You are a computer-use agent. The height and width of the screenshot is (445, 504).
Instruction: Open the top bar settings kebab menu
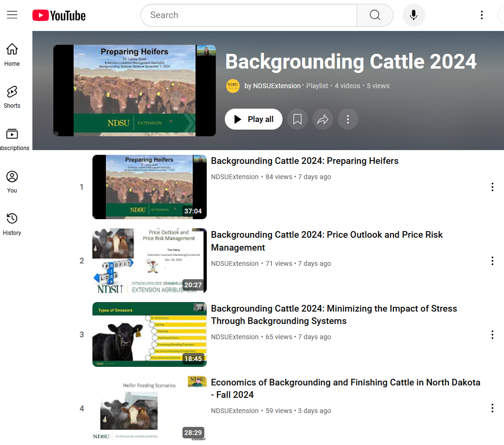(x=482, y=15)
